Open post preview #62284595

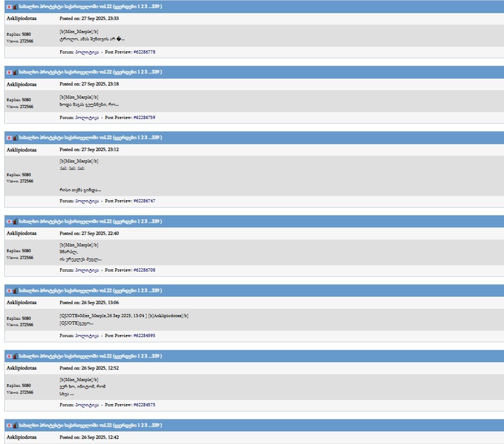pos(144,335)
